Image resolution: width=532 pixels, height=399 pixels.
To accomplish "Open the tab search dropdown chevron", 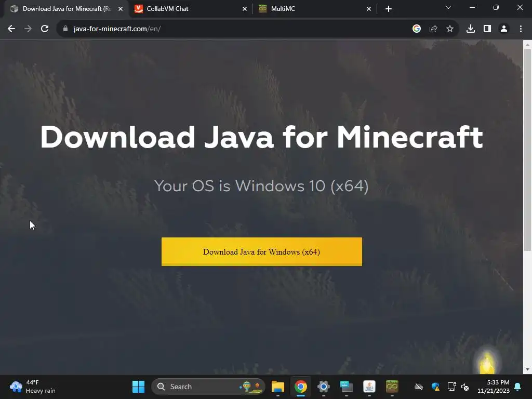I will [448, 7].
